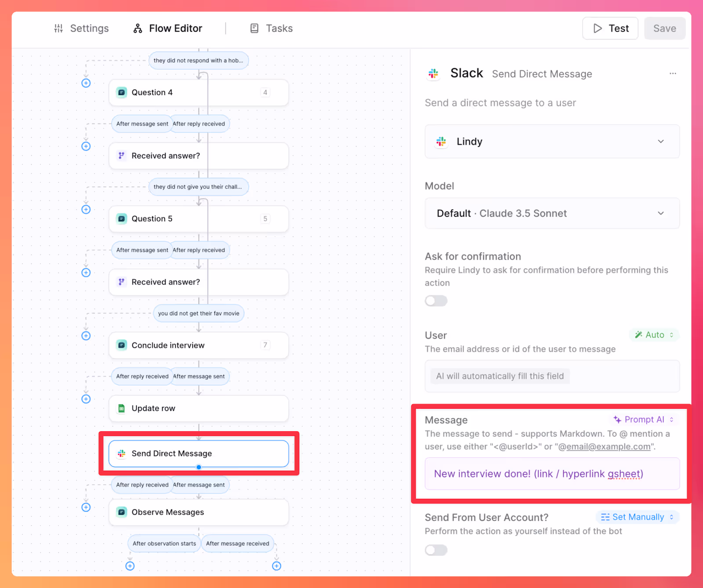Click 'After reply received' label below Question 5
703x588 pixels.
click(x=199, y=250)
